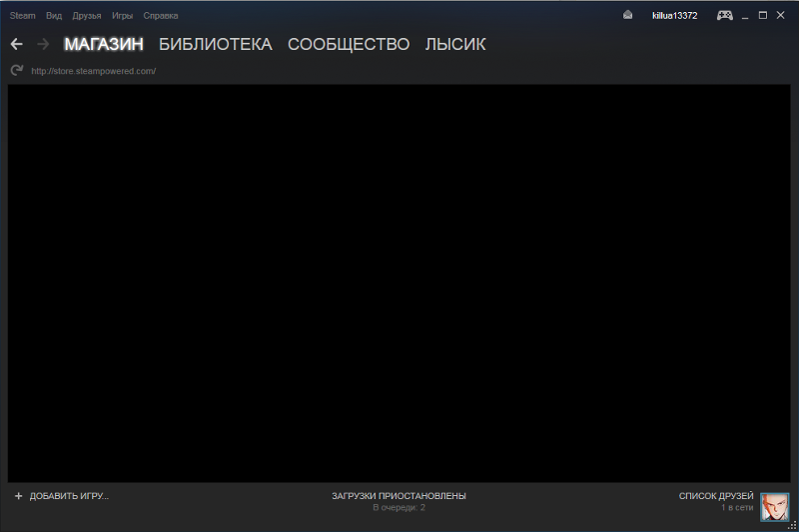Reload the store page
This screenshot has width=799, height=532.
pos(16,71)
